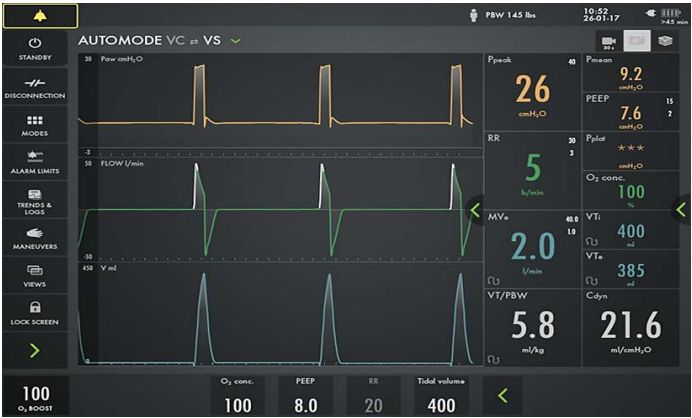692x418 pixels.
Task: Select the Ppeak value tile
Action: pyautogui.click(x=533, y=92)
